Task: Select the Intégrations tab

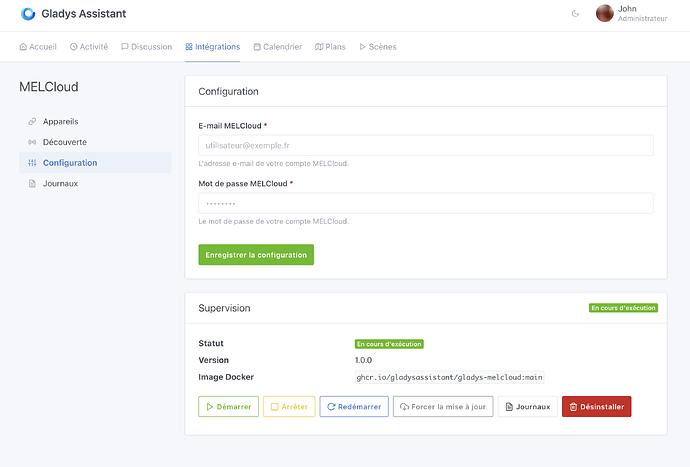Action: (x=213, y=47)
